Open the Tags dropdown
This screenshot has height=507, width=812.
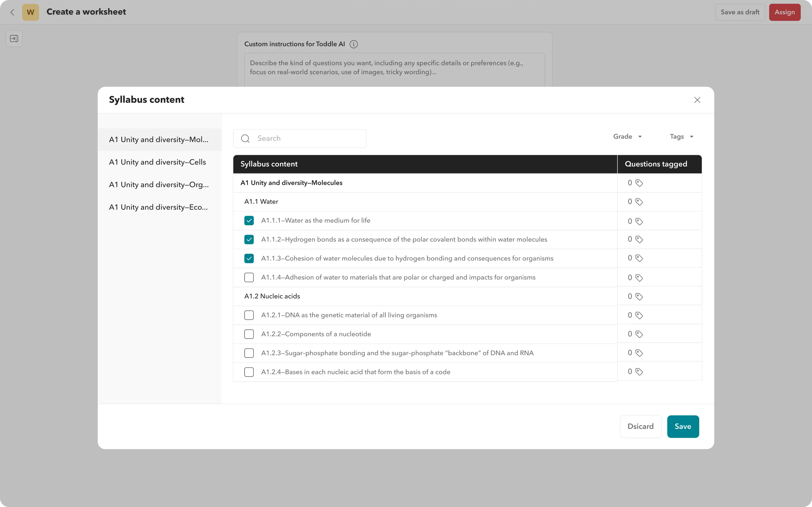pyautogui.click(x=681, y=137)
